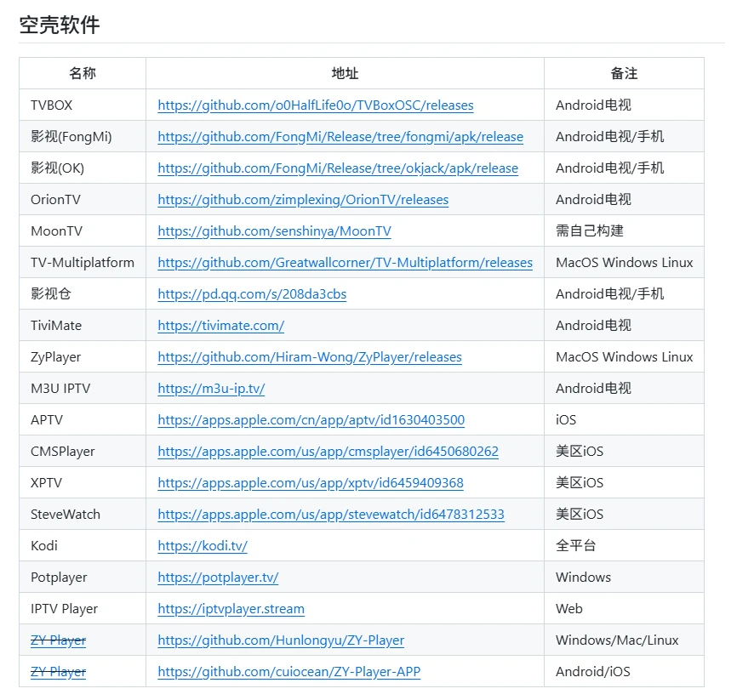Open the FongMi fongmi apk release link
Screen dimensions: 737x700
click(x=340, y=137)
